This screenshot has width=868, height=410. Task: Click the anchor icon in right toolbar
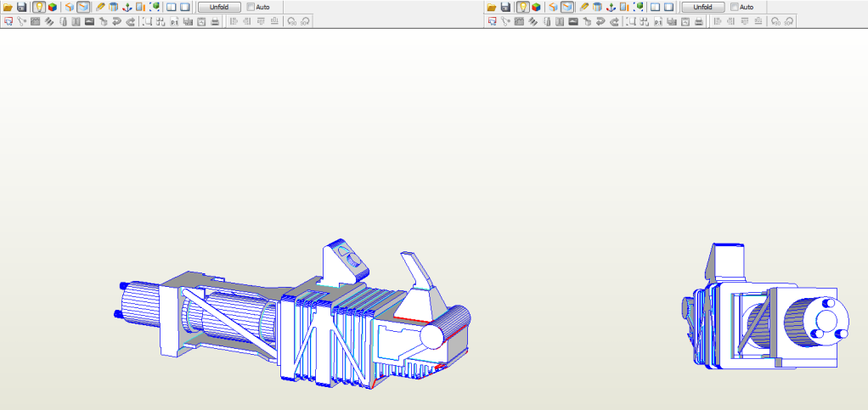(x=610, y=7)
